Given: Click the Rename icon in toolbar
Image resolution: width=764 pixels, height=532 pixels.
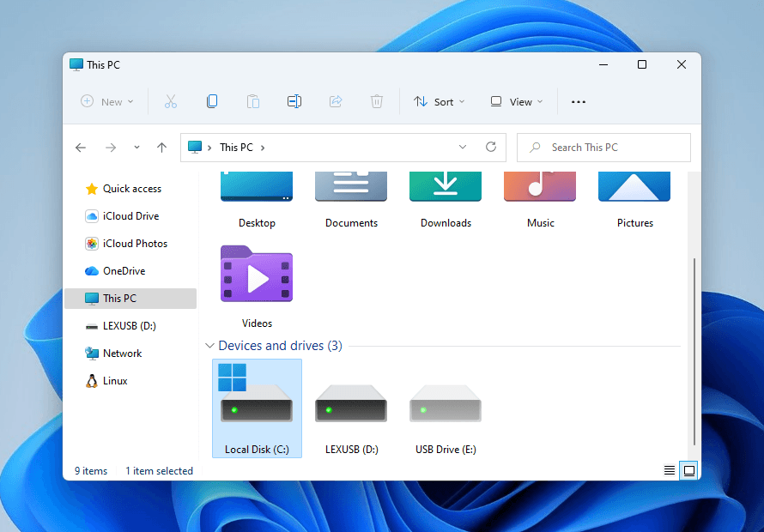Looking at the screenshot, I should point(294,101).
